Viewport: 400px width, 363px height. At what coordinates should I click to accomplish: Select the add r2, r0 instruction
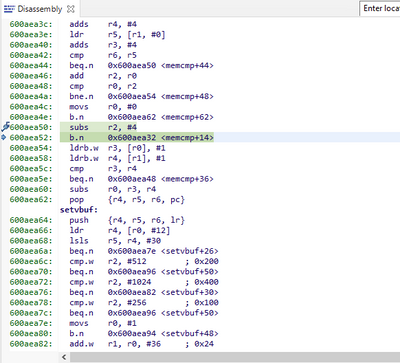coord(103,76)
